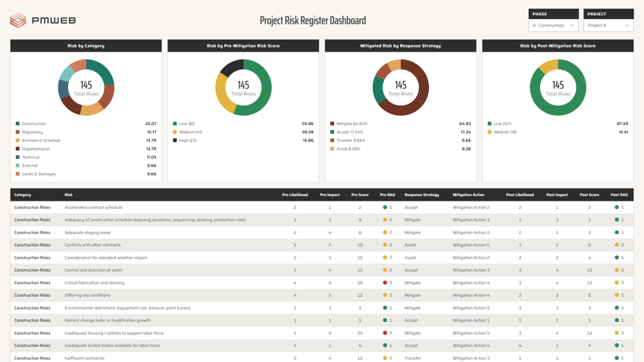Click green Pre RAG dot for Accelerated contract schedule
Image resolution: width=644 pixels, height=362 pixels.
coord(385,208)
